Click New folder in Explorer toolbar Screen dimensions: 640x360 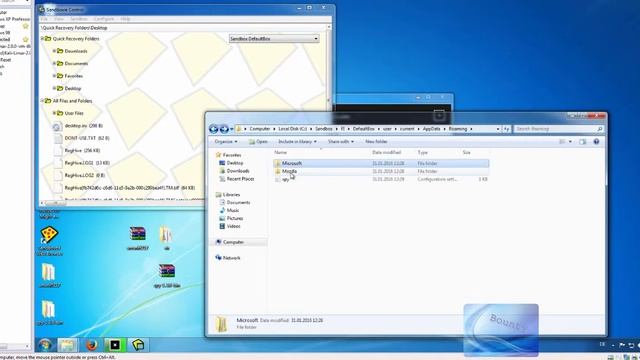pos(376,142)
